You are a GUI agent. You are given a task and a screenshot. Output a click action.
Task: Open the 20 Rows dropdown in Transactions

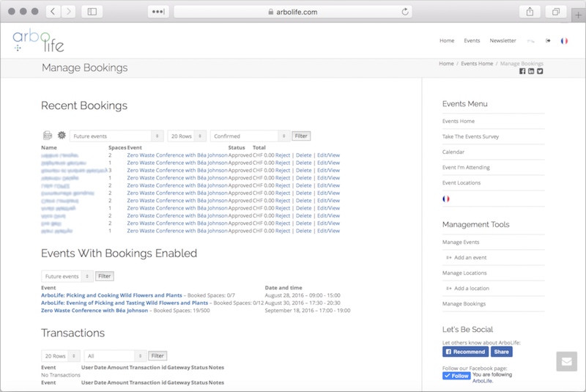tap(61, 356)
